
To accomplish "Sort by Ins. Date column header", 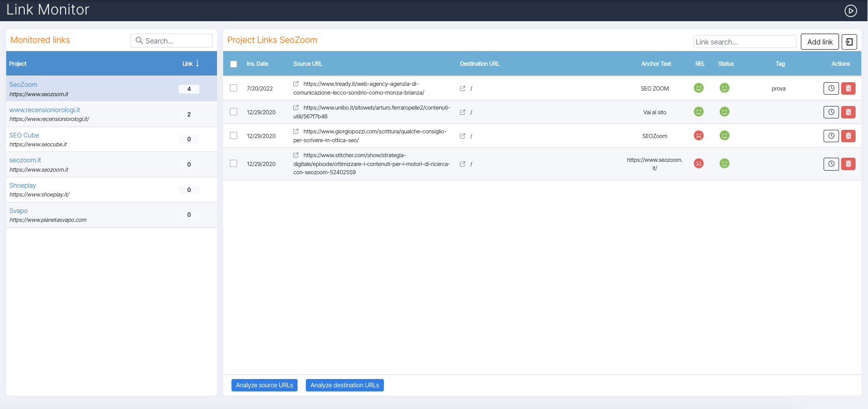I will (257, 64).
